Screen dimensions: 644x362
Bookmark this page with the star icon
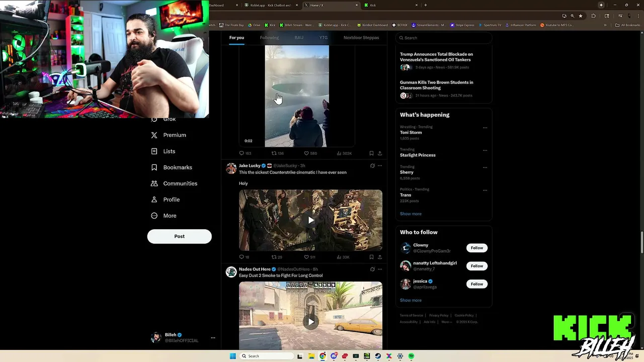click(581, 16)
